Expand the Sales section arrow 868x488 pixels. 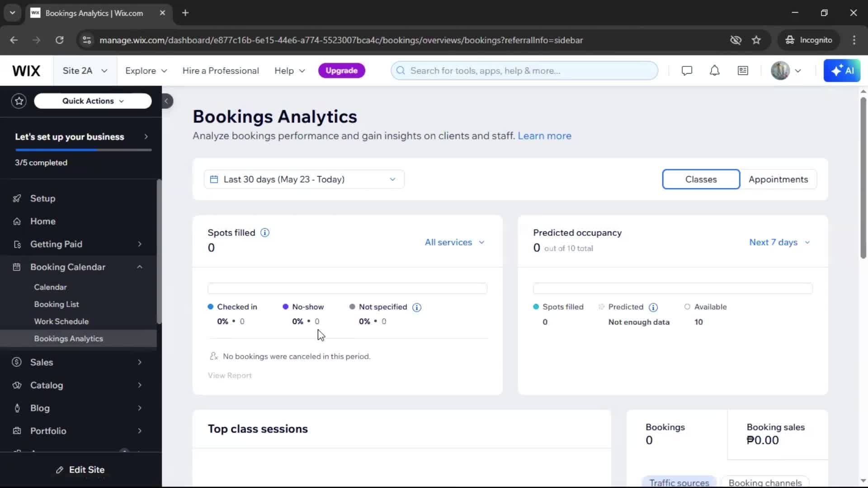(140, 362)
